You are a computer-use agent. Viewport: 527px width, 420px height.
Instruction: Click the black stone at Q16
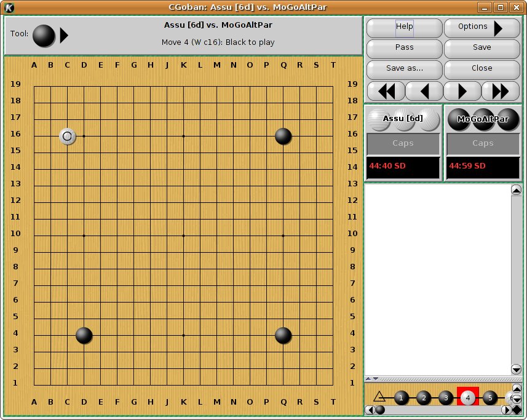click(x=283, y=136)
